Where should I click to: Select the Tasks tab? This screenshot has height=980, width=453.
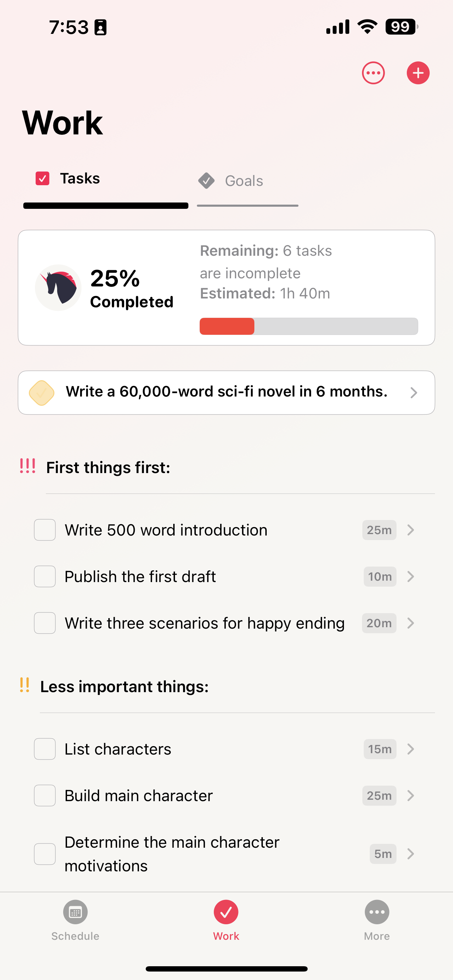(80, 179)
